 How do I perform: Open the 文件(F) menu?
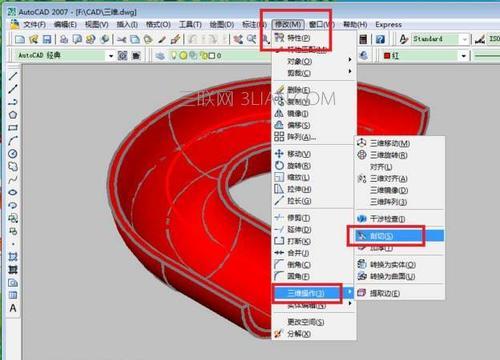tap(34, 25)
